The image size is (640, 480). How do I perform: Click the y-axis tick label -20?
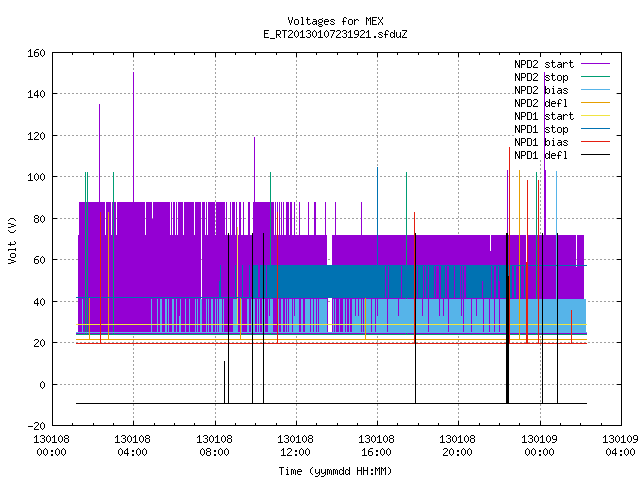tap(36, 426)
